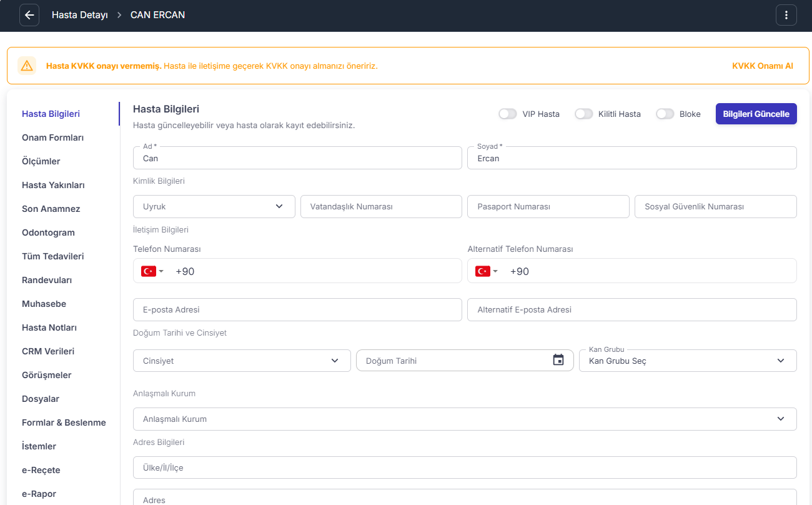Click the Soyad input field

(x=632, y=158)
